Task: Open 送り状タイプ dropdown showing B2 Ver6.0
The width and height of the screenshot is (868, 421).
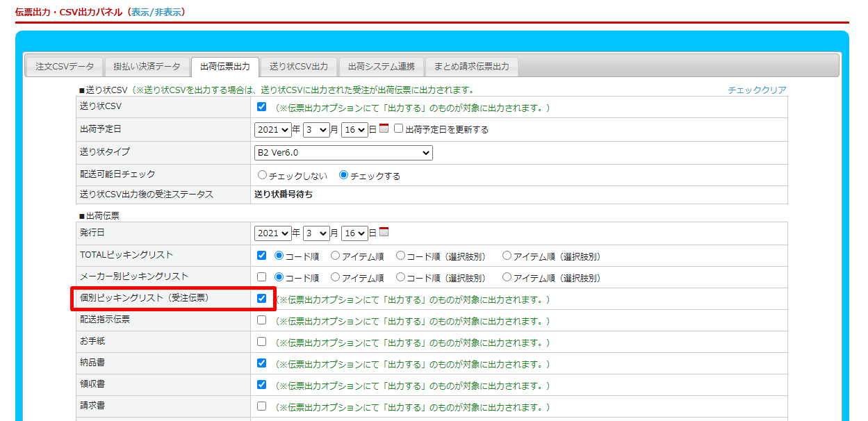Action: (x=343, y=152)
